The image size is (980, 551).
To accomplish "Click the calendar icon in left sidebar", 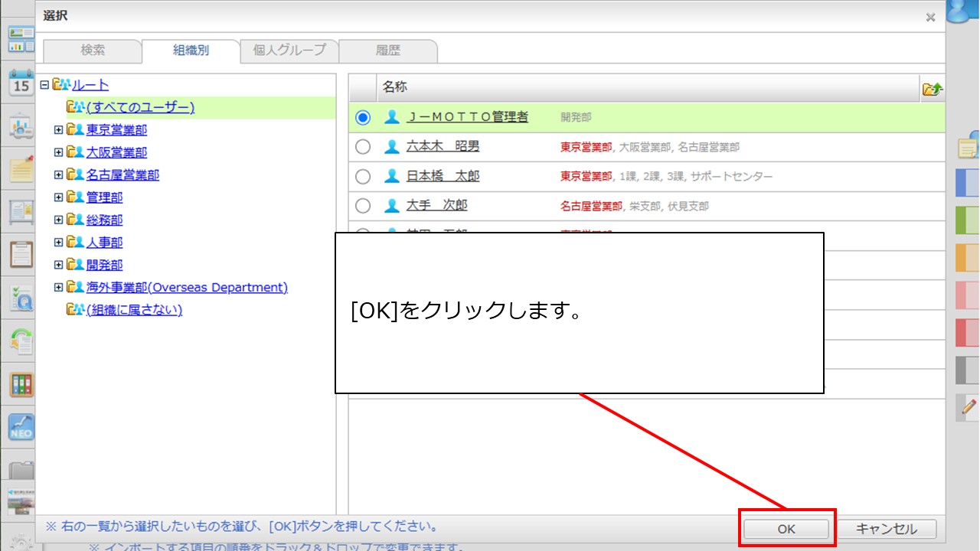I will [21, 83].
